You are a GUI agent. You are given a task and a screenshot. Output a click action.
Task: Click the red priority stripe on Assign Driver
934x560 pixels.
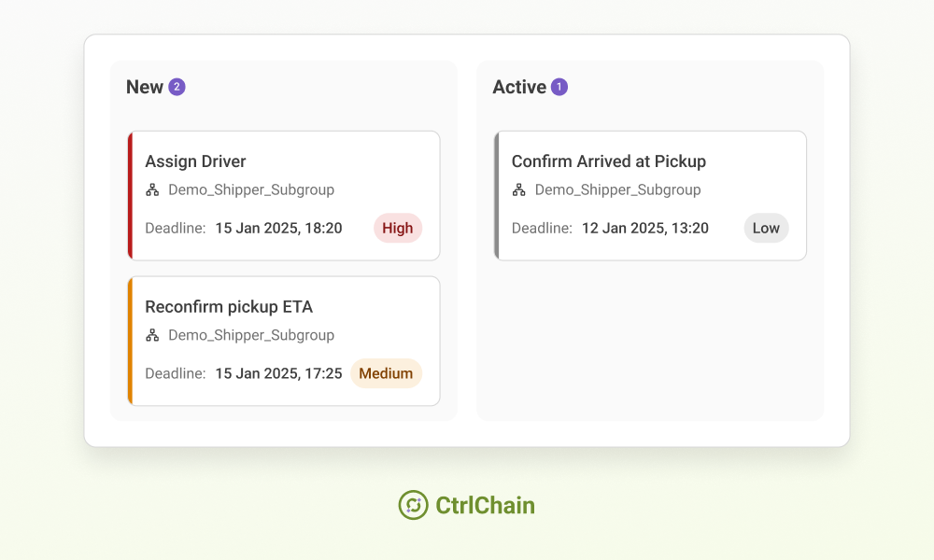[x=130, y=196]
